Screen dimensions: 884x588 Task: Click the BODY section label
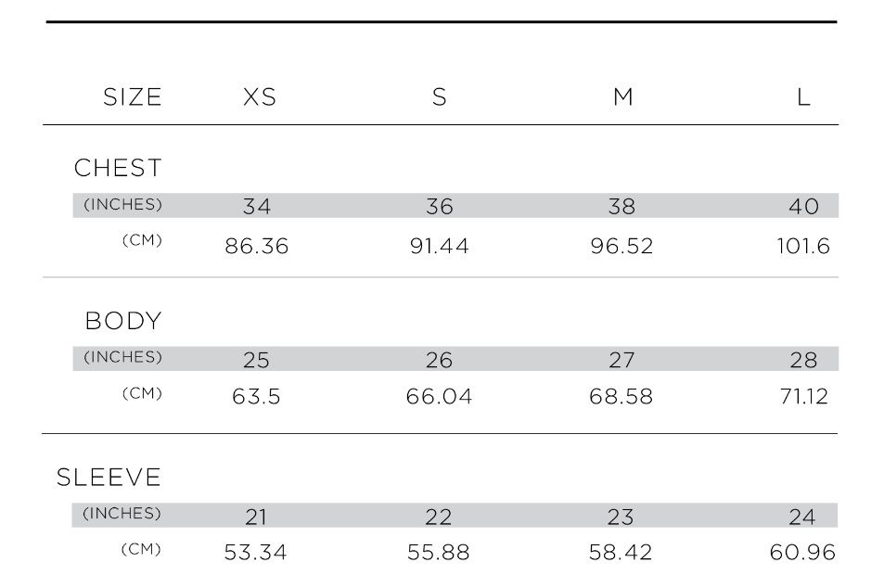pos(123,321)
